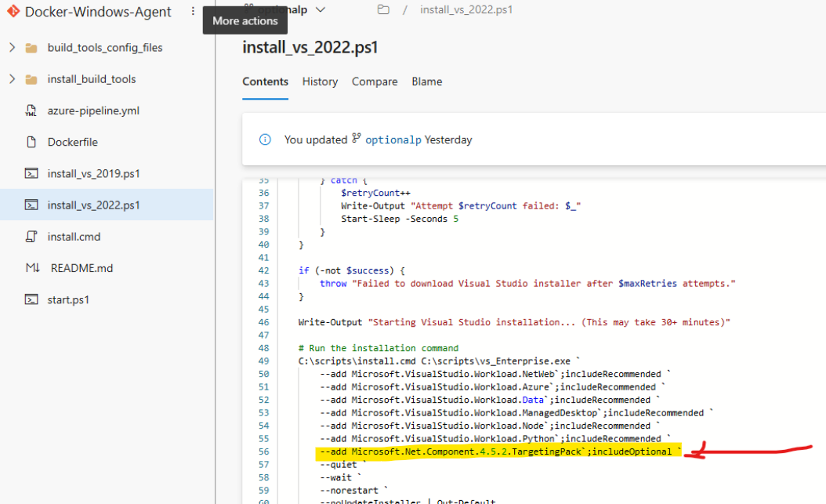Viewport: 826px width, 504px height.
Task: Open build_tools_config_files folder
Action: (105, 47)
